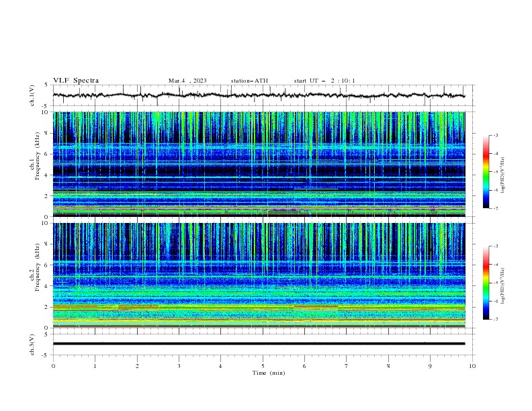Click the "6" tick on ch.2 frequency axis
Image resolution: width=532 pixels, height=411 pixels.
tap(47, 265)
